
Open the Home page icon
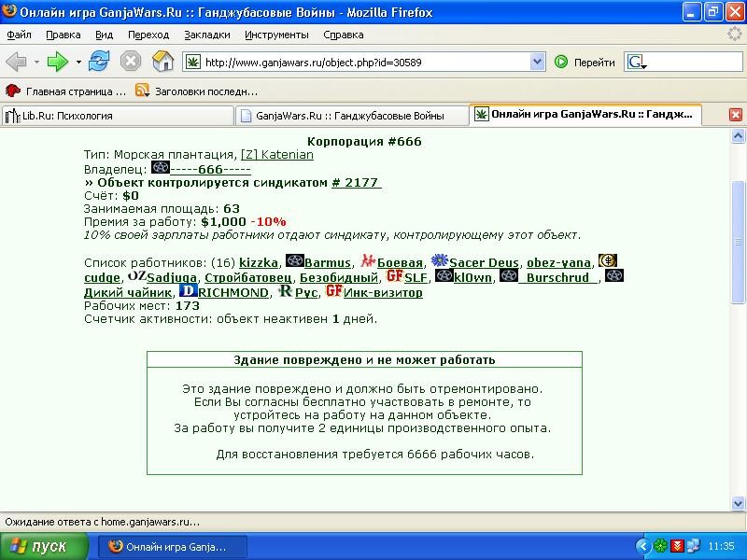(x=162, y=62)
